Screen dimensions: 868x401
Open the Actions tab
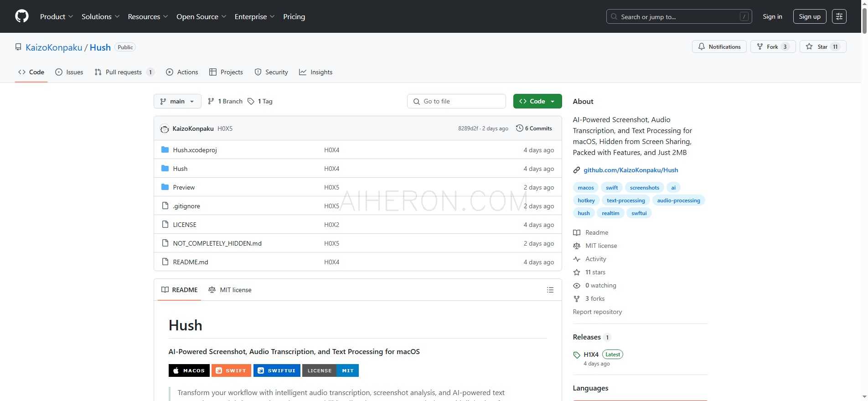(182, 72)
